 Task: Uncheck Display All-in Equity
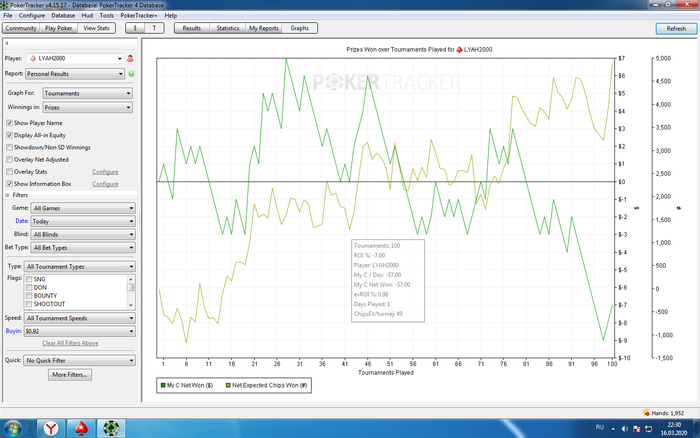9,135
